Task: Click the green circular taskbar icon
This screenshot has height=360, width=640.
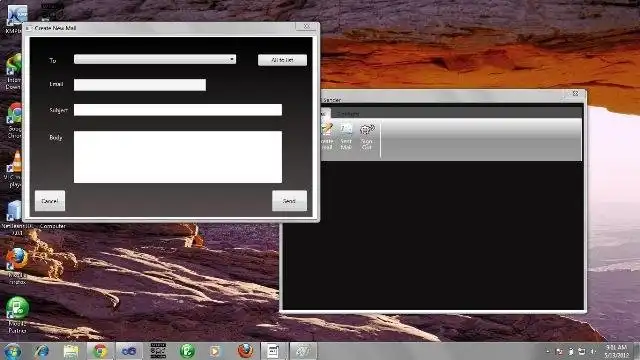Action: pos(187,351)
